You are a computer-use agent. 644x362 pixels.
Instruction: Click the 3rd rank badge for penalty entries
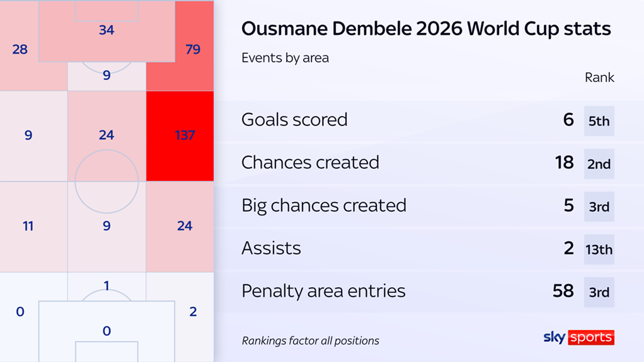point(599,292)
